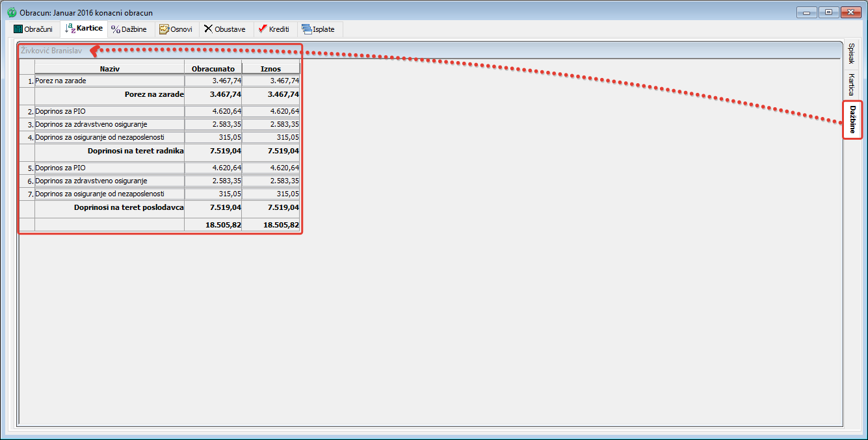This screenshot has width=868, height=440.
Task: Click the Iznos column header
Action: point(270,68)
